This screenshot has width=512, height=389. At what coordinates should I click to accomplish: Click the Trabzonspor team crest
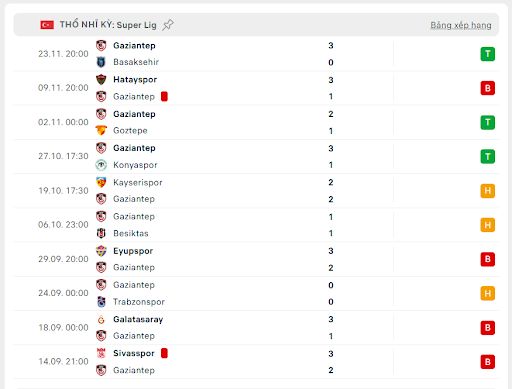click(101, 302)
